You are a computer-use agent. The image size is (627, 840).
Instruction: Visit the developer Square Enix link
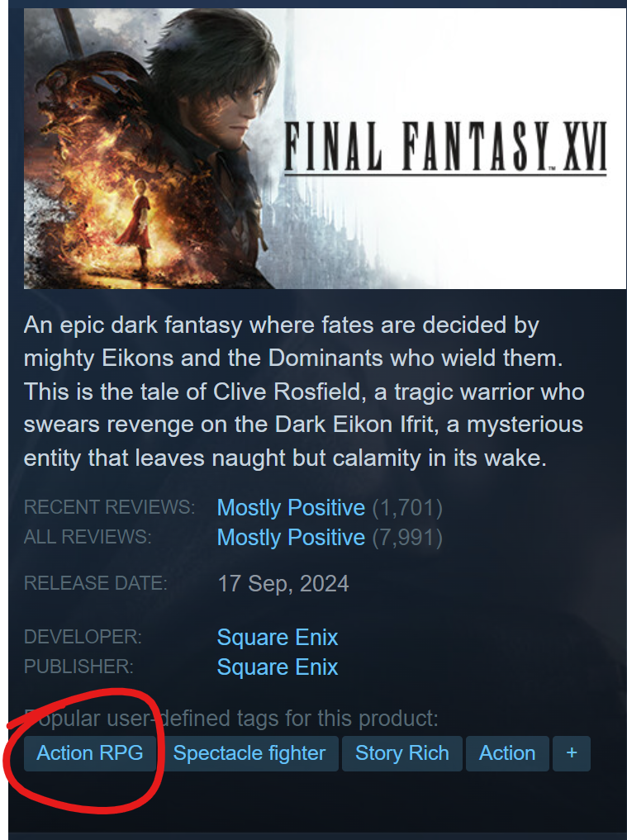pyautogui.click(x=278, y=638)
